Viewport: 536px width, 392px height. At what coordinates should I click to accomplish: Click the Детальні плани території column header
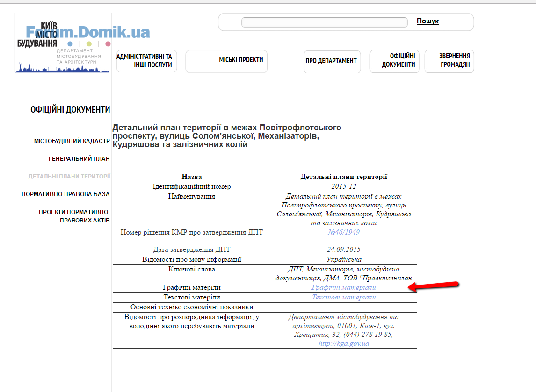click(344, 177)
